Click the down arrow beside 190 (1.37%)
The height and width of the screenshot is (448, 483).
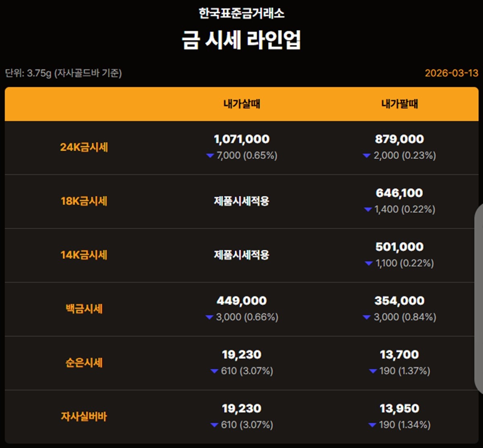pos(373,371)
